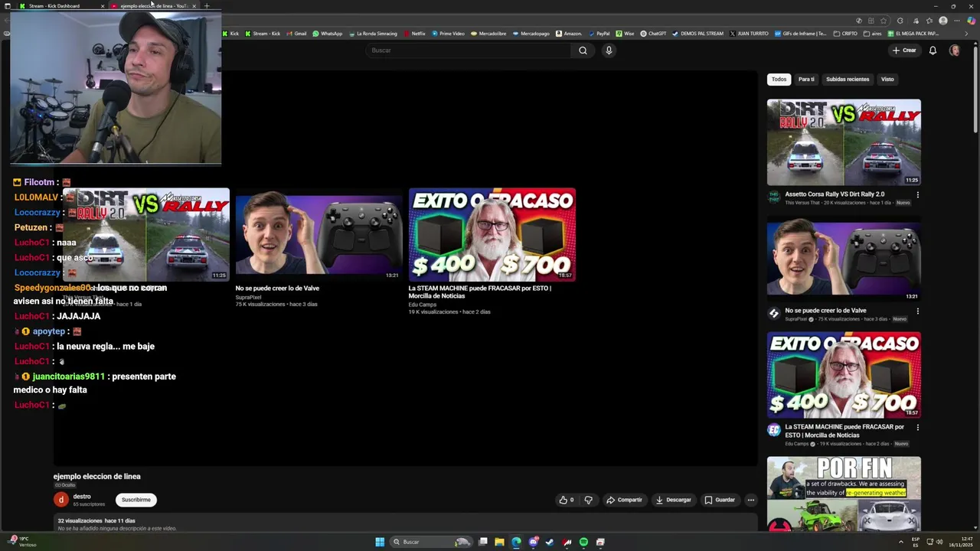Open Microsoft Edge taskbar icon
The width and height of the screenshot is (980, 551).
click(516, 542)
